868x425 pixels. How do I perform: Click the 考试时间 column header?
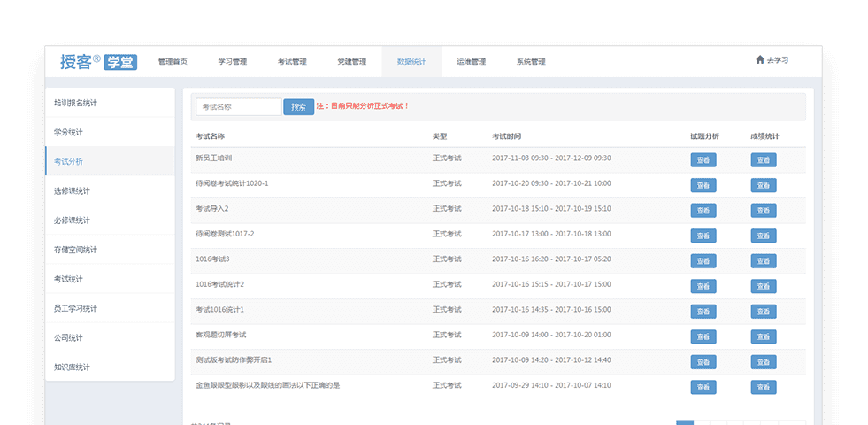point(506,135)
